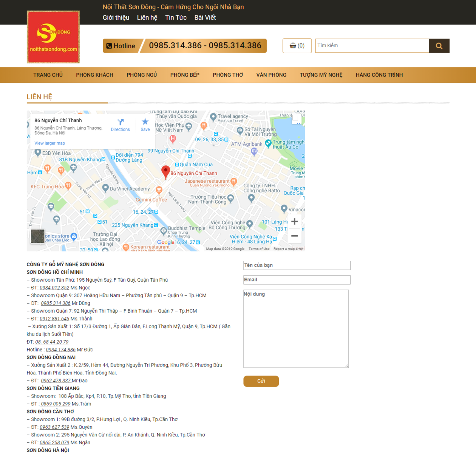Click the Sơn Đông logo image
Image resolution: width=476 pixels, height=453 pixels.
click(x=53, y=37)
